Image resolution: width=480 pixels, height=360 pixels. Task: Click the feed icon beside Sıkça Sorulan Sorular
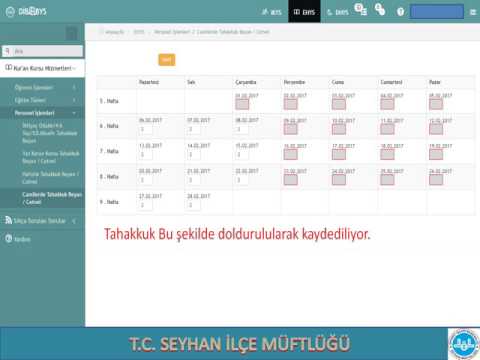click(x=9, y=220)
